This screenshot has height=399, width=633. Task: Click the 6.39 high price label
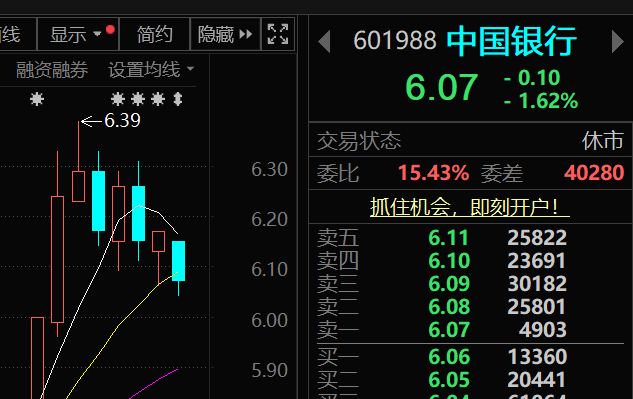[x=122, y=120]
